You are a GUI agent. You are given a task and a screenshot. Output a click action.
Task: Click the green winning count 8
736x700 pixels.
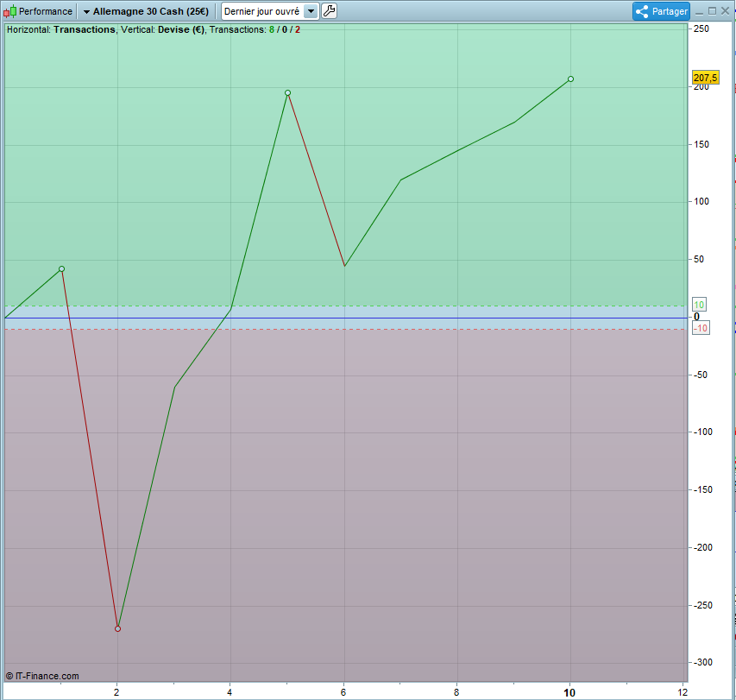pos(271,29)
